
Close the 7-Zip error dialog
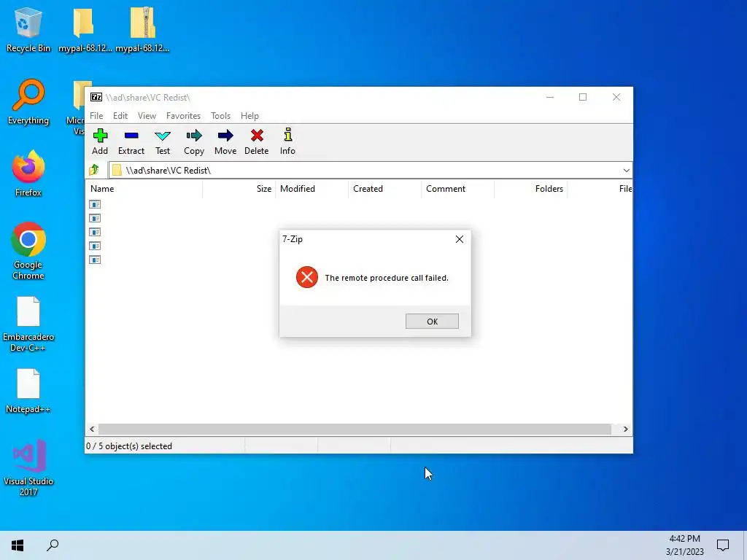pyautogui.click(x=460, y=239)
